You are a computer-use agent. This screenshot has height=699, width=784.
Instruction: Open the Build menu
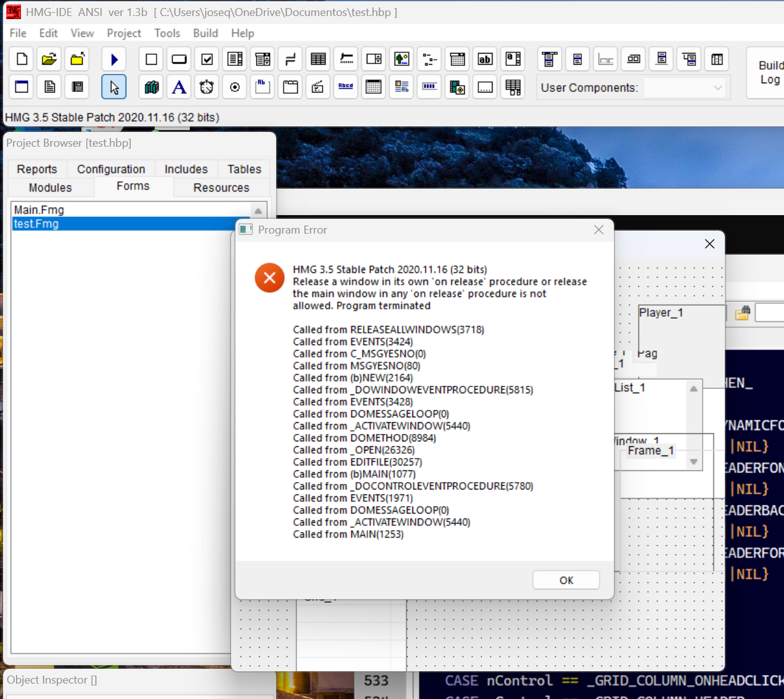point(205,33)
